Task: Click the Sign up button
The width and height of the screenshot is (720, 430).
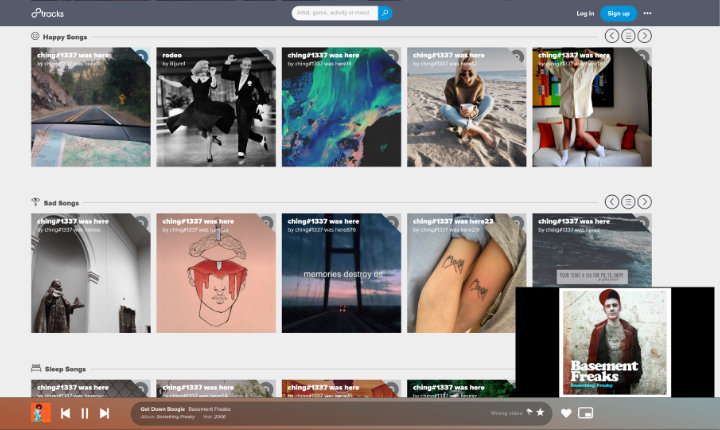Action: point(619,13)
